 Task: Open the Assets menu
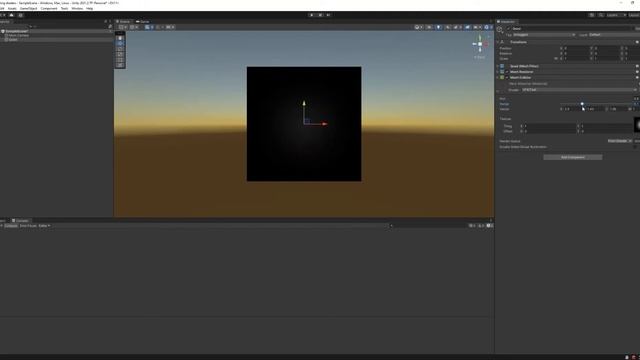pyautogui.click(x=12, y=8)
